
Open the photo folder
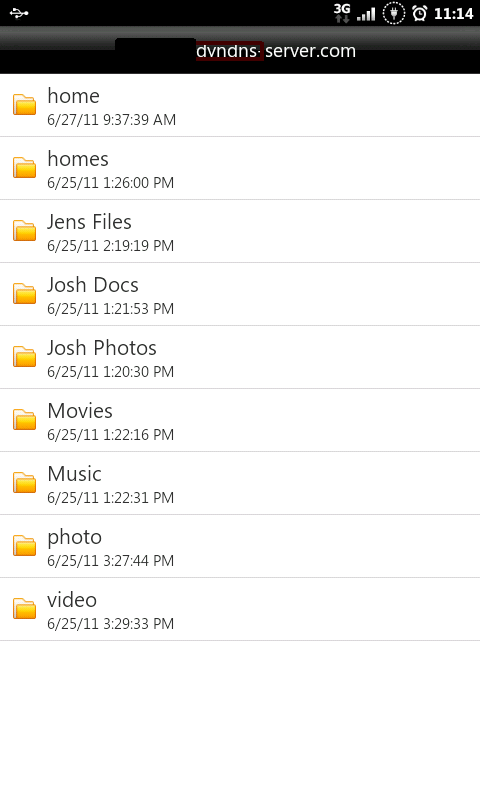pos(240,546)
